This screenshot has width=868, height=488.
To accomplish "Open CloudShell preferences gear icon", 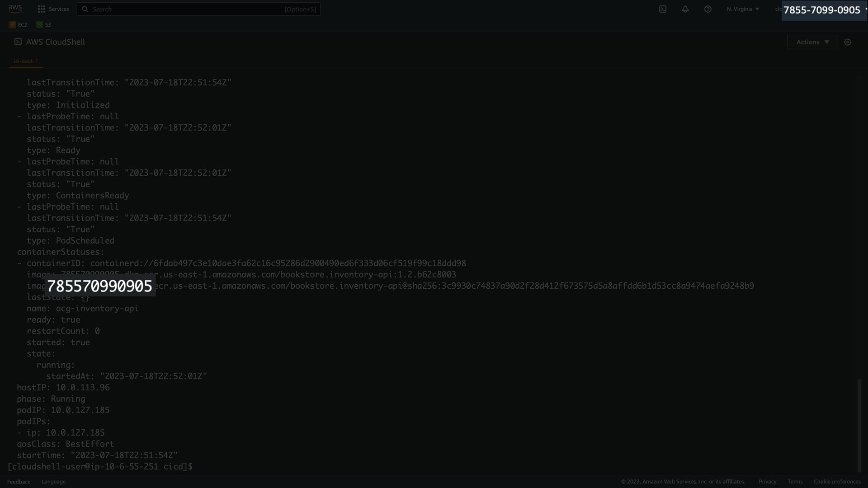I will [848, 42].
